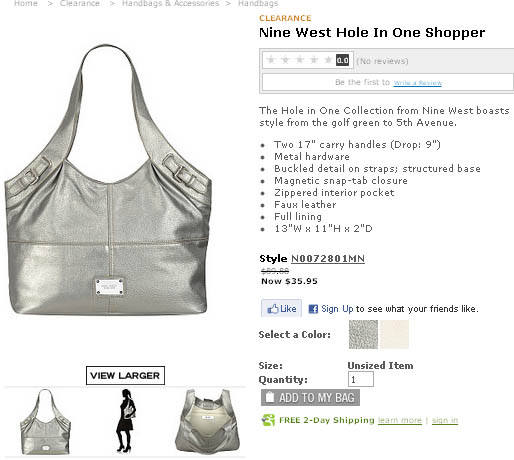Click the View Larger button

pyautogui.click(x=125, y=375)
